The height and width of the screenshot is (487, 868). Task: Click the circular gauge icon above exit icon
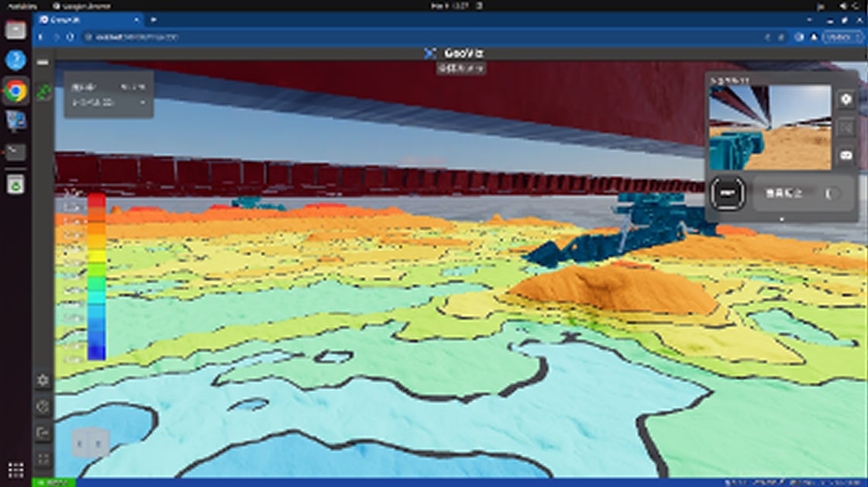43,406
